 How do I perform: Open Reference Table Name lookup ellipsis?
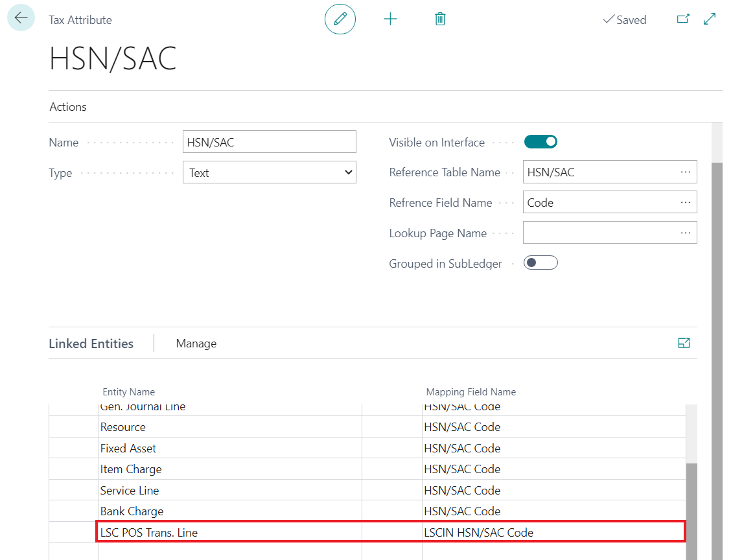(686, 172)
